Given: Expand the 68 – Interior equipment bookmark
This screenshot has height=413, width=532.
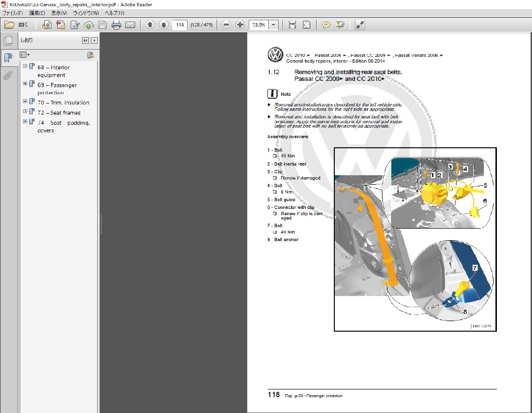Looking at the screenshot, I should point(25,66).
